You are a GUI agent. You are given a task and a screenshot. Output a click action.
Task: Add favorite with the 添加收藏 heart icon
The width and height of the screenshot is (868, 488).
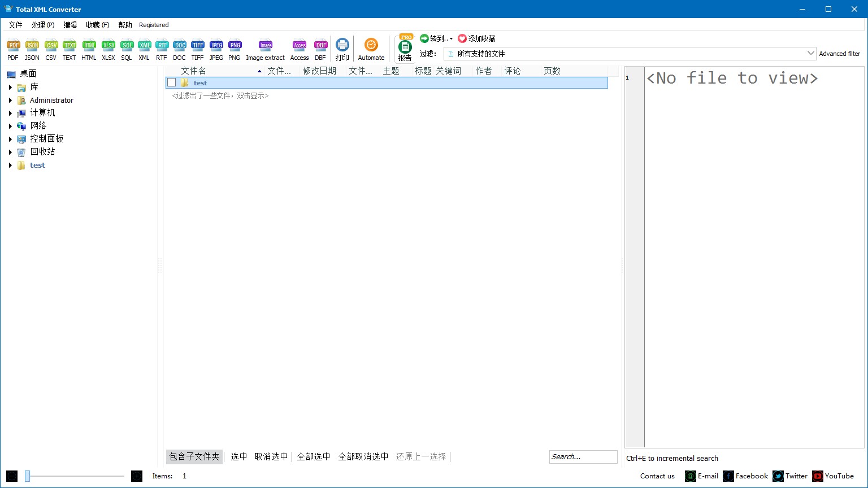(x=462, y=38)
